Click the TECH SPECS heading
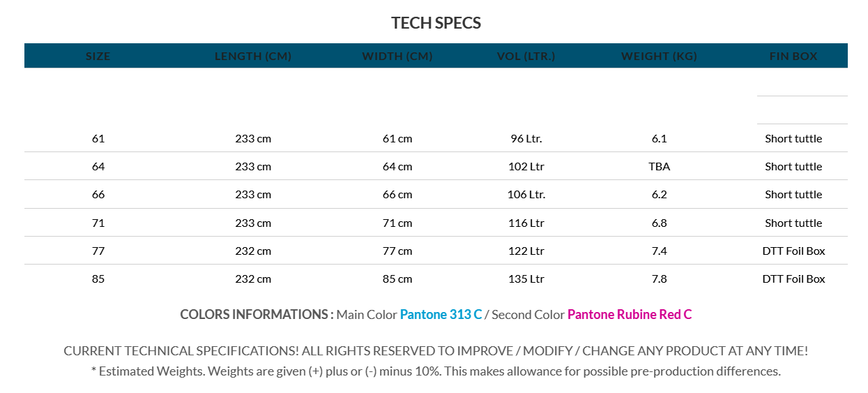 pyautogui.click(x=436, y=23)
